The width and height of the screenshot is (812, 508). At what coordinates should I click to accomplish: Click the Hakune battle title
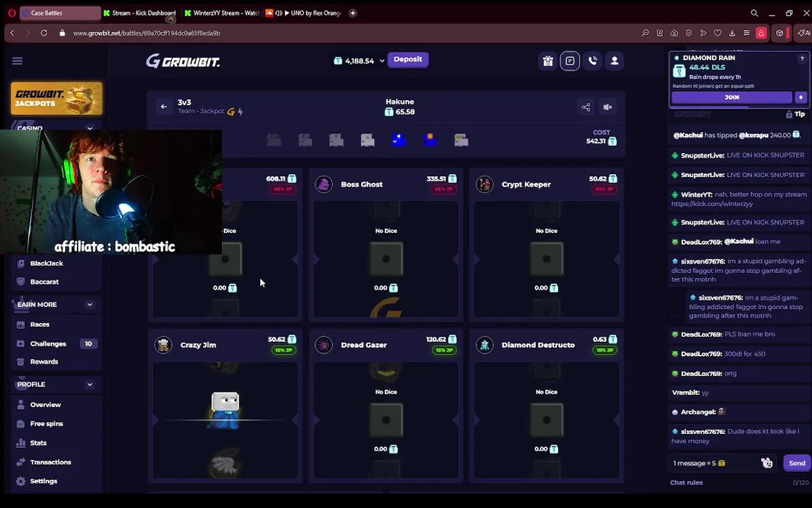tap(400, 102)
